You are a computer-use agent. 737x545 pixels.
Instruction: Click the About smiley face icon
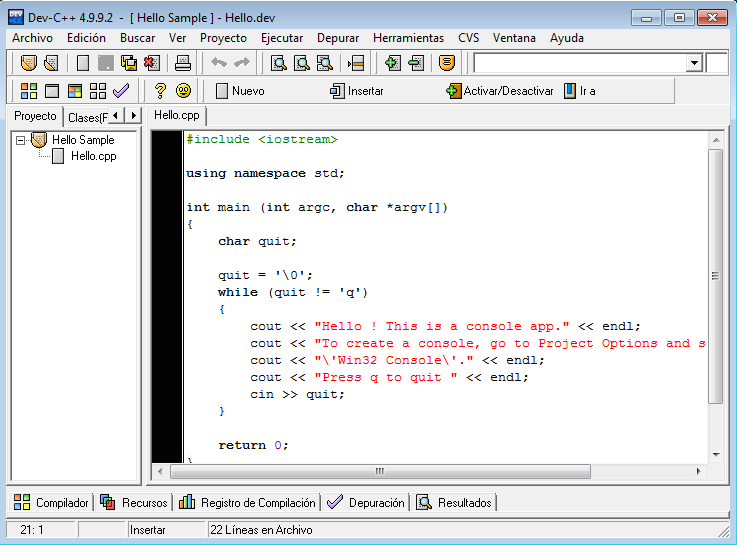[x=184, y=91]
